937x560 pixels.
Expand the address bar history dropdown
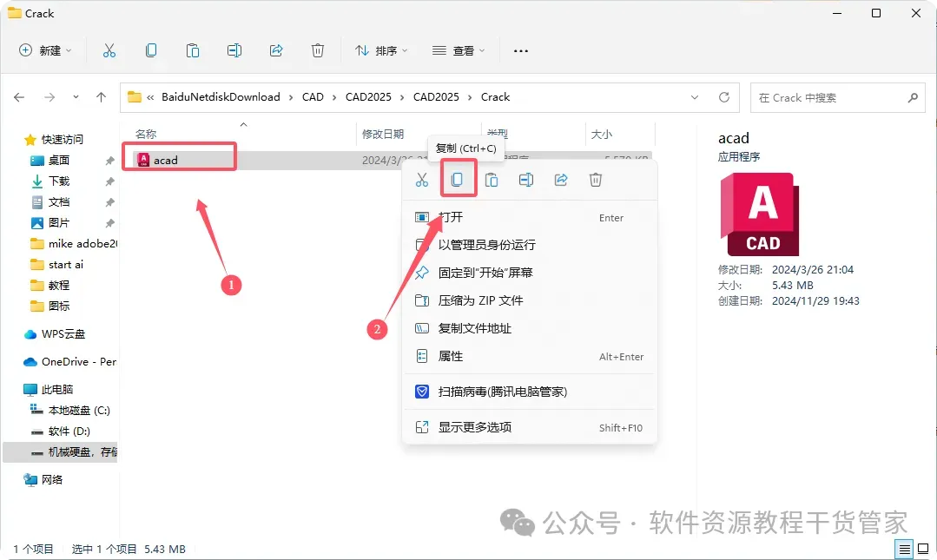[695, 97]
